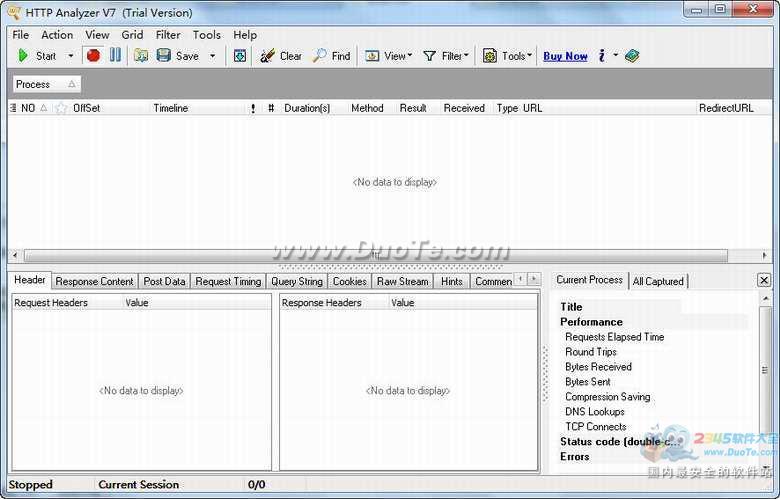Open the dropdown arrow next to Save
780x499 pixels.
(x=212, y=56)
